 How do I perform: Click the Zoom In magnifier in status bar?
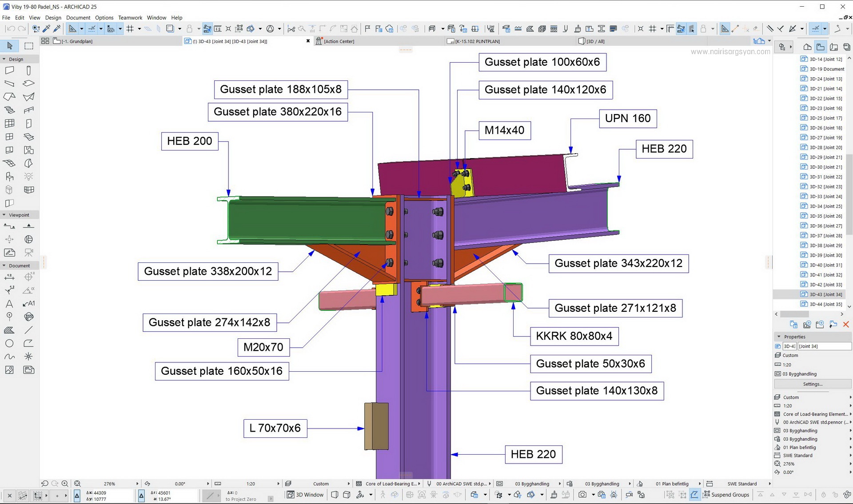65,484
